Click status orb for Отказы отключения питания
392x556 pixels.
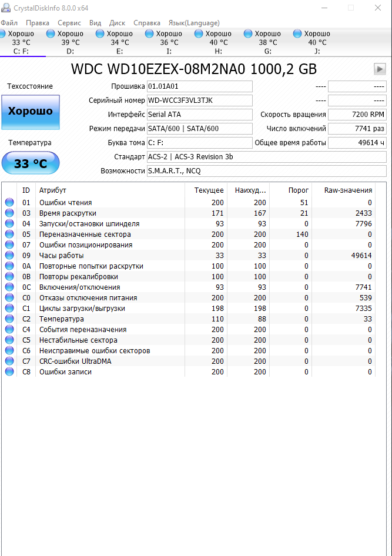[9, 297]
